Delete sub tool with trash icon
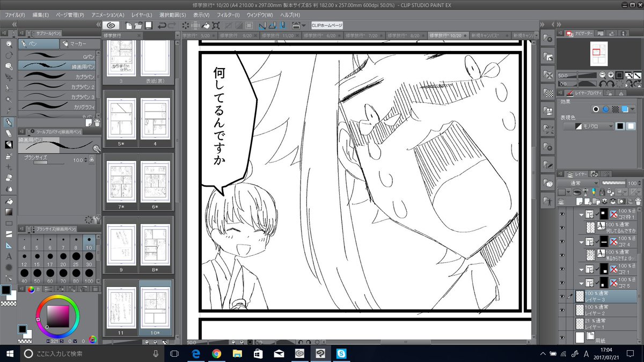 [97, 122]
